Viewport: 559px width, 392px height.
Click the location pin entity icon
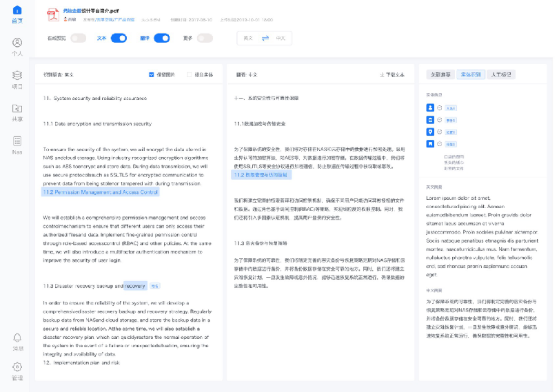point(430,132)
